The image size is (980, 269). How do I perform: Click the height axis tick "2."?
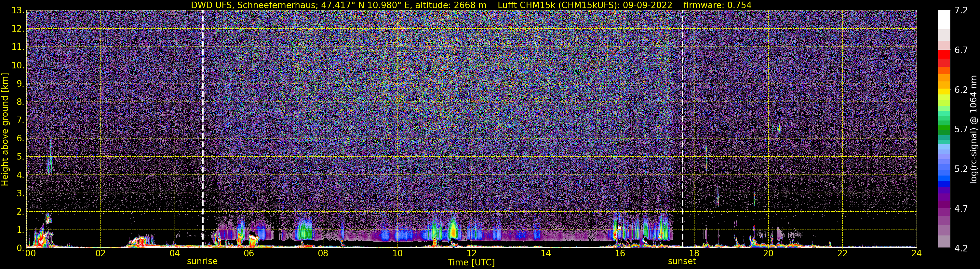pos(20,212)
